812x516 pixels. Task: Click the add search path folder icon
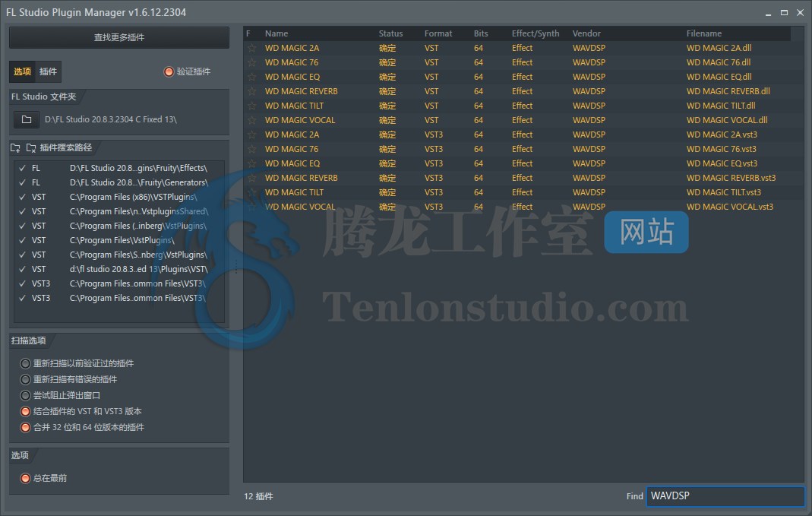click(15, 147)
